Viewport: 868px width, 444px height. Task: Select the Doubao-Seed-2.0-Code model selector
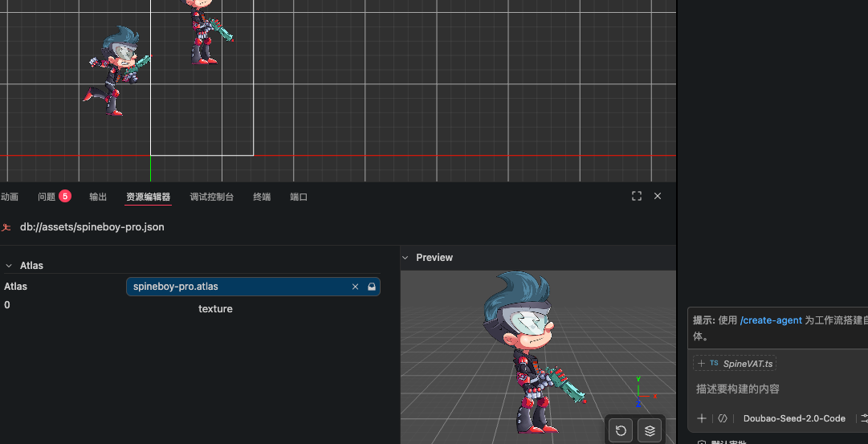click(794, 418)
